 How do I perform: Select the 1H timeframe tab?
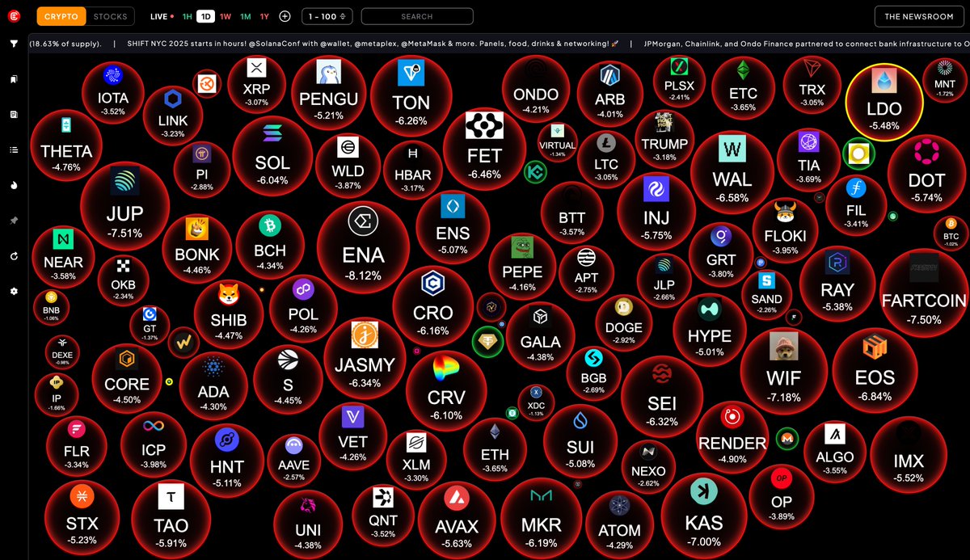pyautogui.click(x=187, y=16)
